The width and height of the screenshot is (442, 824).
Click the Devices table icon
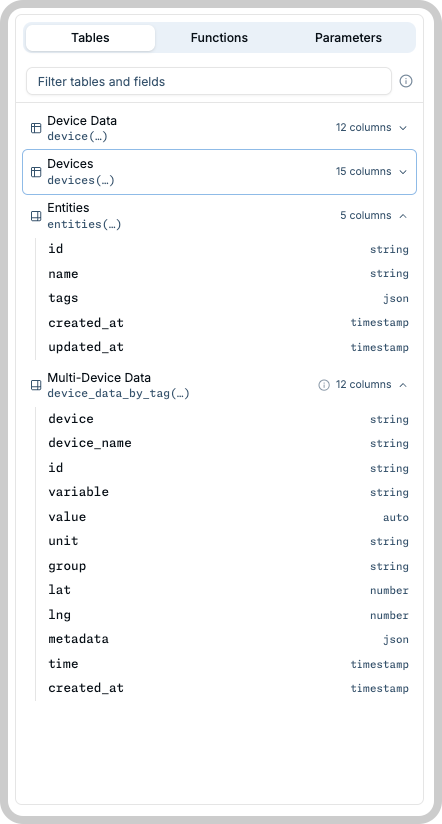pos(36,172)
